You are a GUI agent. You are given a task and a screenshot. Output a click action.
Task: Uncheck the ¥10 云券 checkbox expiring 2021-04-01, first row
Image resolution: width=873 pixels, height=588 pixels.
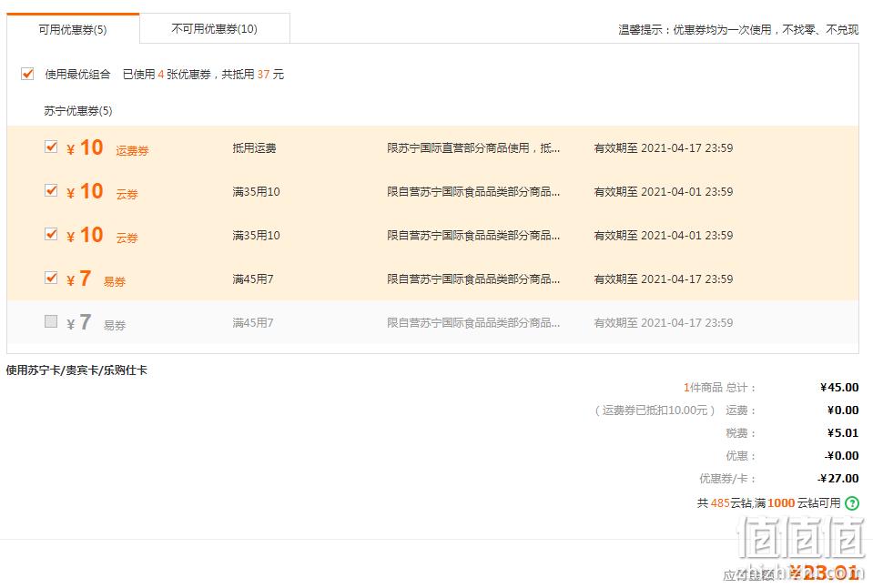coord(51,190)
